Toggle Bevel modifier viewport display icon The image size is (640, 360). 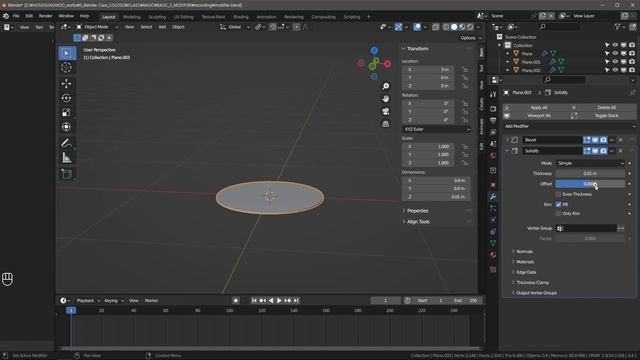(x=595, y=140)
